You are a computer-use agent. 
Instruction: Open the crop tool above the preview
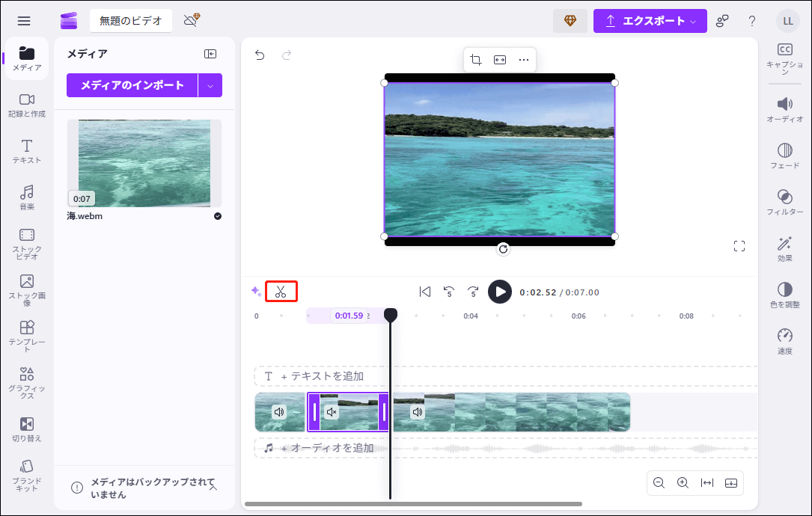(x=477, y=59)
